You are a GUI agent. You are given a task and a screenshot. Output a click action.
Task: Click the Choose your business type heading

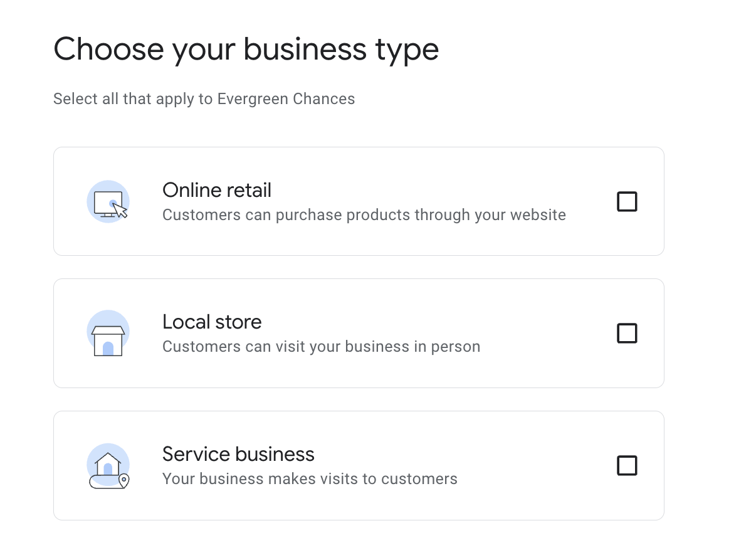[246, 49]
